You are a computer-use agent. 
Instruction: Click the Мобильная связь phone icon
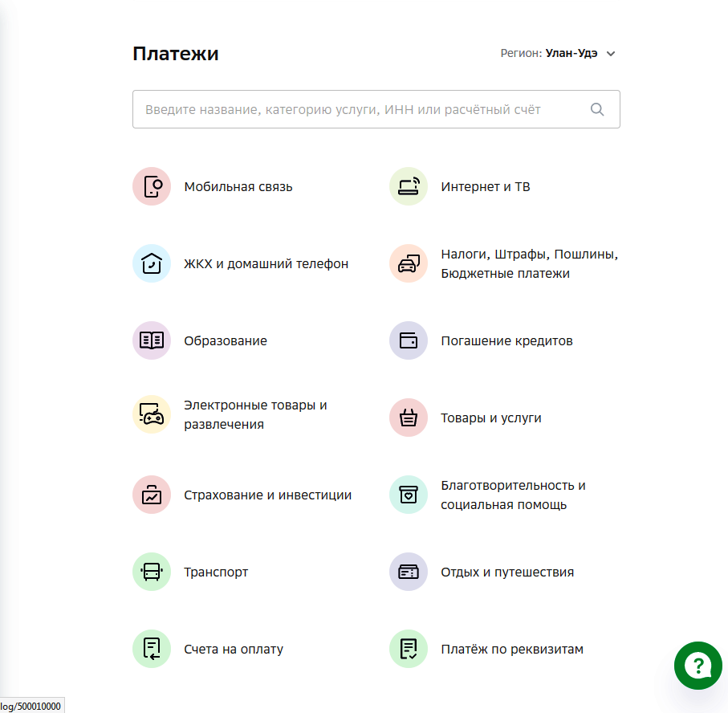(152, 186)
